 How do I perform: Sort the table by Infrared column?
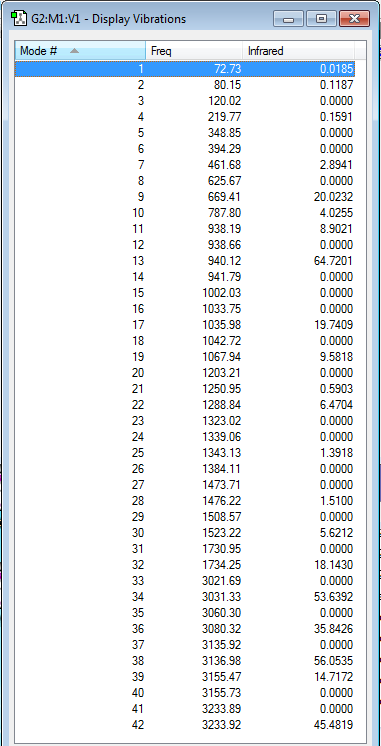click(299, 50)
